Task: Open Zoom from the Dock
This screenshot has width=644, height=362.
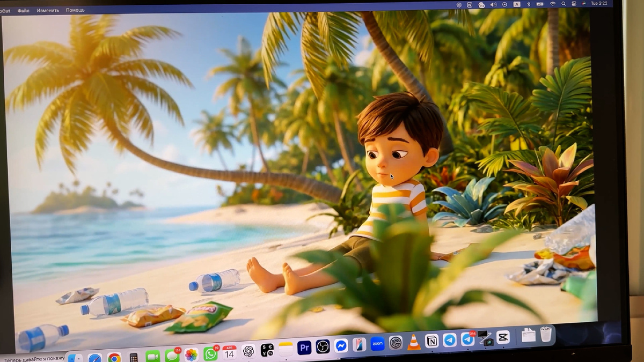Action: (x=377, y=343)
